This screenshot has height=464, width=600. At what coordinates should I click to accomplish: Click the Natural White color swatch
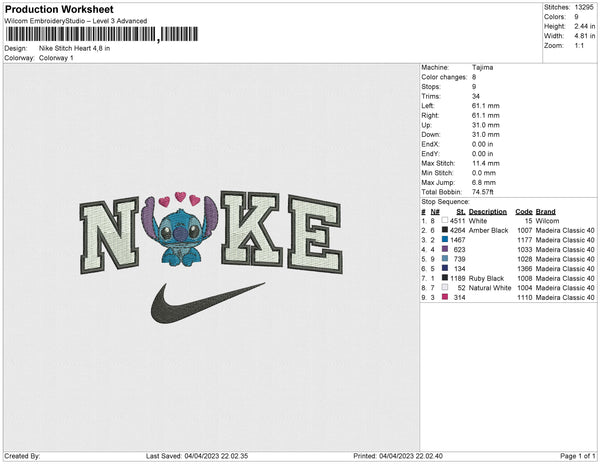coord(445,288)
